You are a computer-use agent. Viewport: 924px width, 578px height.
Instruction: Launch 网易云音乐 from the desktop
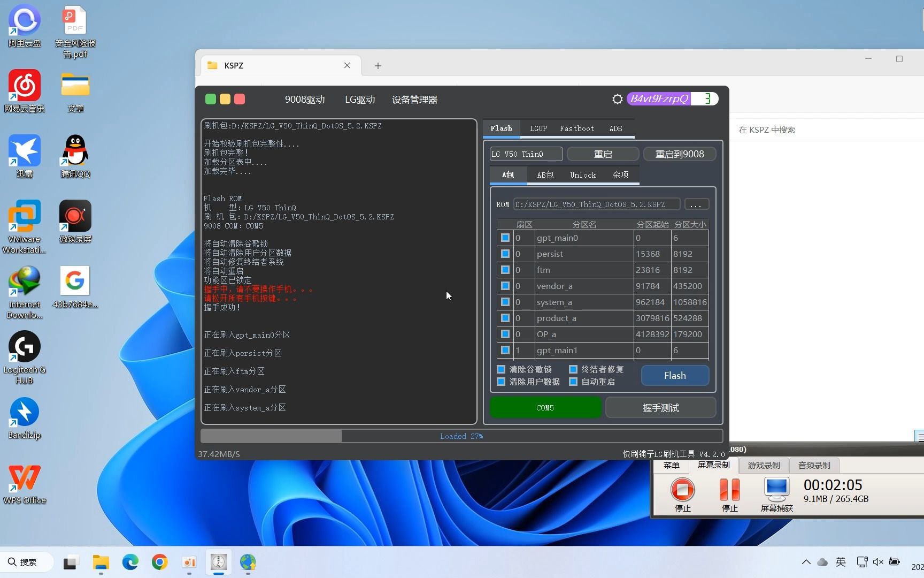click(x=25, y=91)
